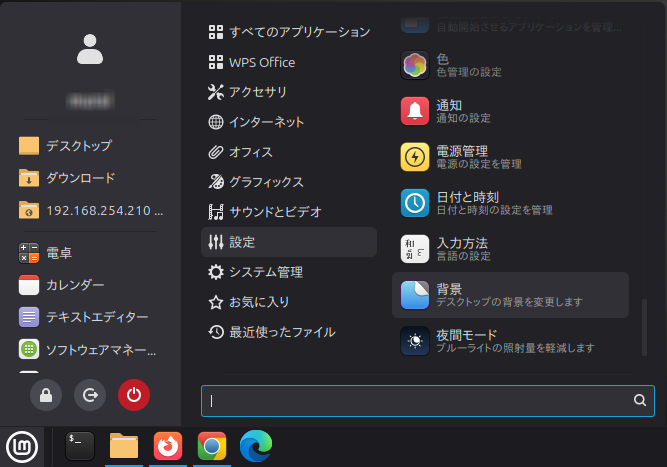Open Microsoft Edge from taskbar

tap(255, 445)
